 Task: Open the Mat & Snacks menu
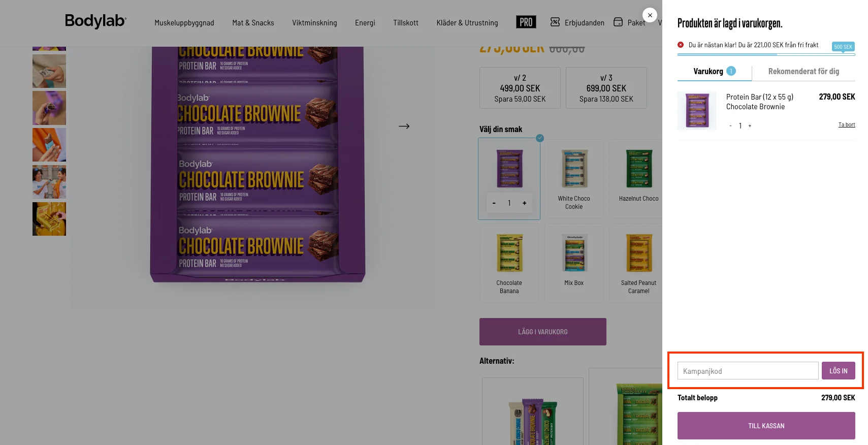click(x=253, y=23)
